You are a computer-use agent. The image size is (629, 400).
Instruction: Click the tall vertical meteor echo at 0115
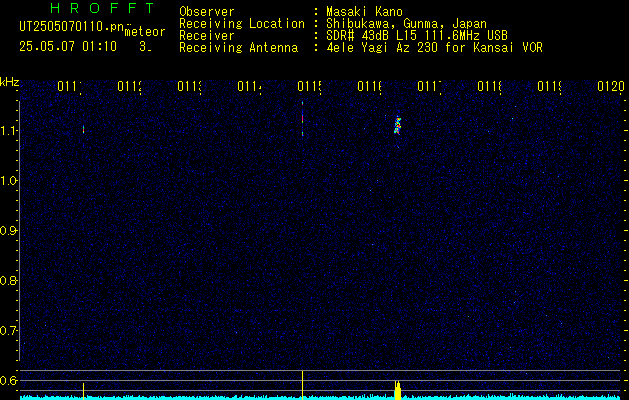(302, 119)
